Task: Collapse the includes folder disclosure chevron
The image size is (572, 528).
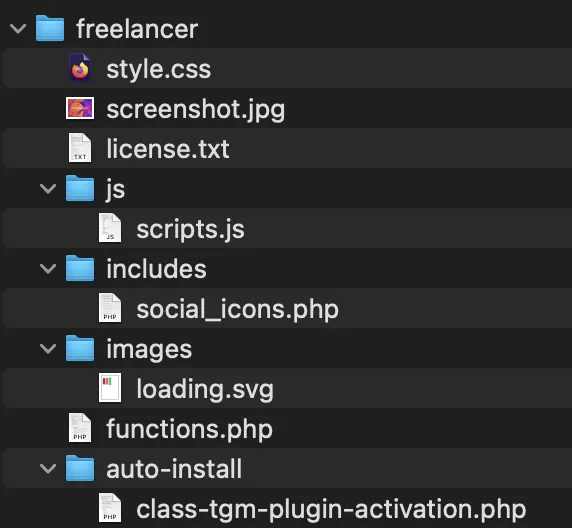Action: (x=48, y=269)
